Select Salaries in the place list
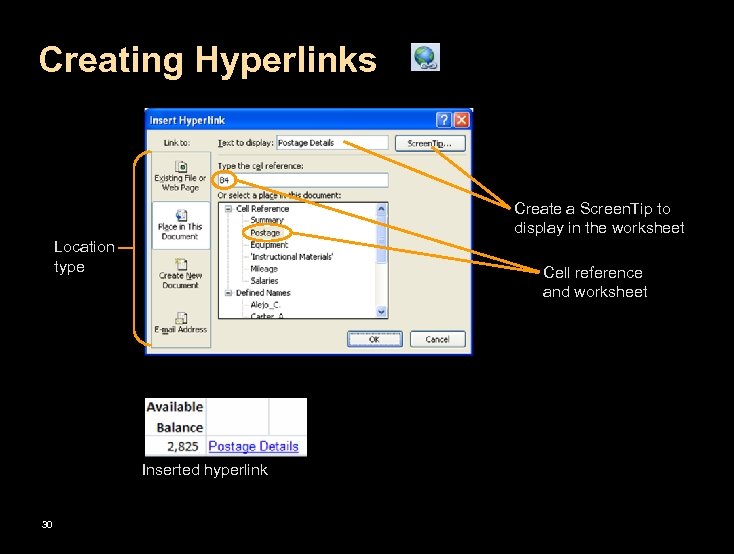 tap(264, 281)
